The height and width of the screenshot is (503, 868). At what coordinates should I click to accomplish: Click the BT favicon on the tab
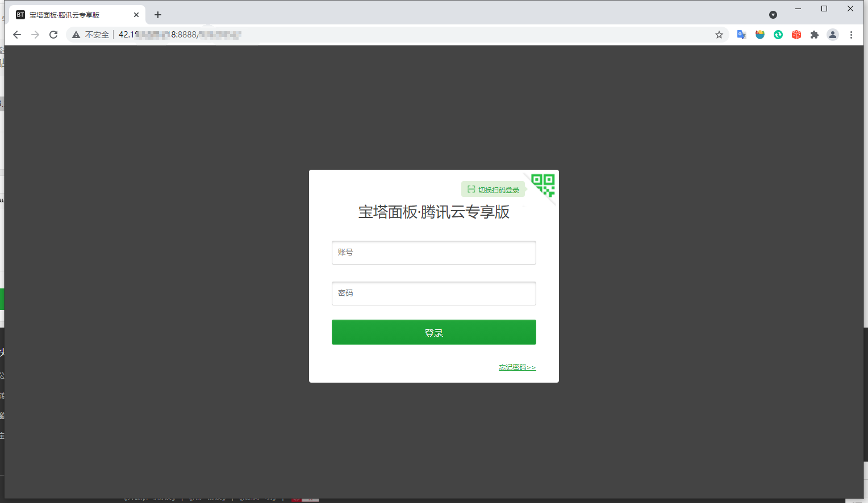point(20,15)
